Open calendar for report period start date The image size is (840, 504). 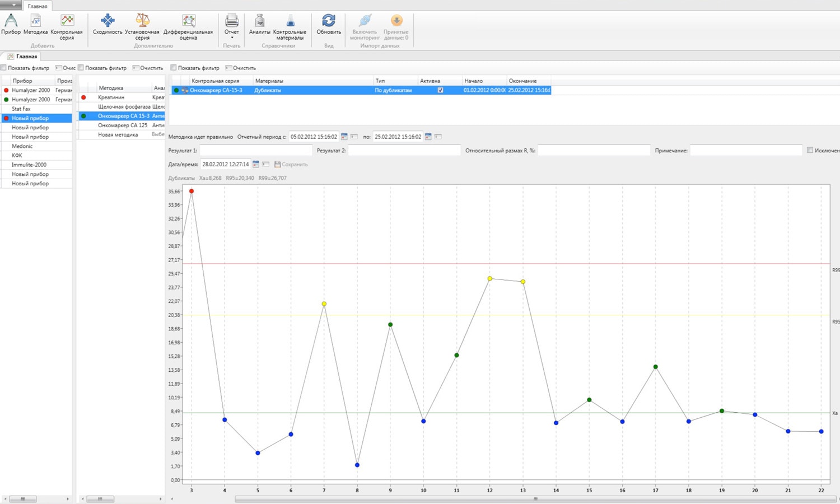pyautogui.click(x=344, y=137)
